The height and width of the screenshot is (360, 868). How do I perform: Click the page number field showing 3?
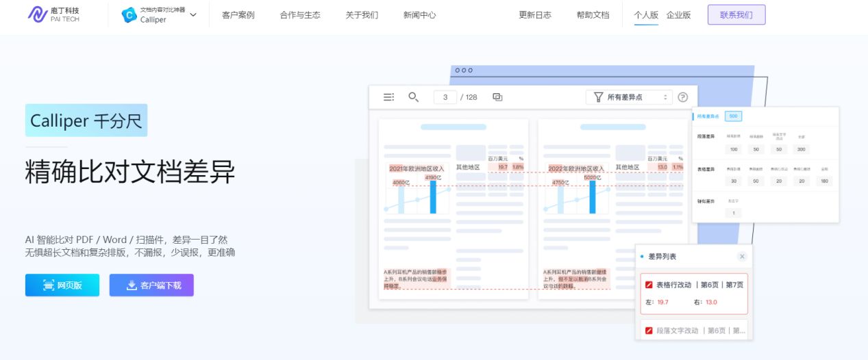445,97
